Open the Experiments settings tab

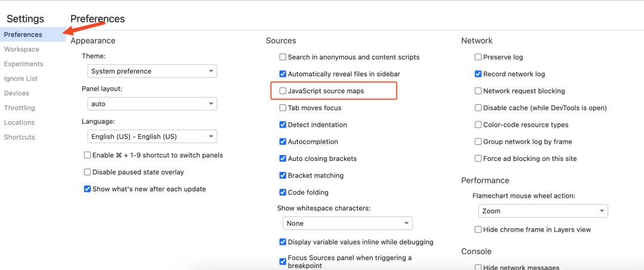[23, 64]
